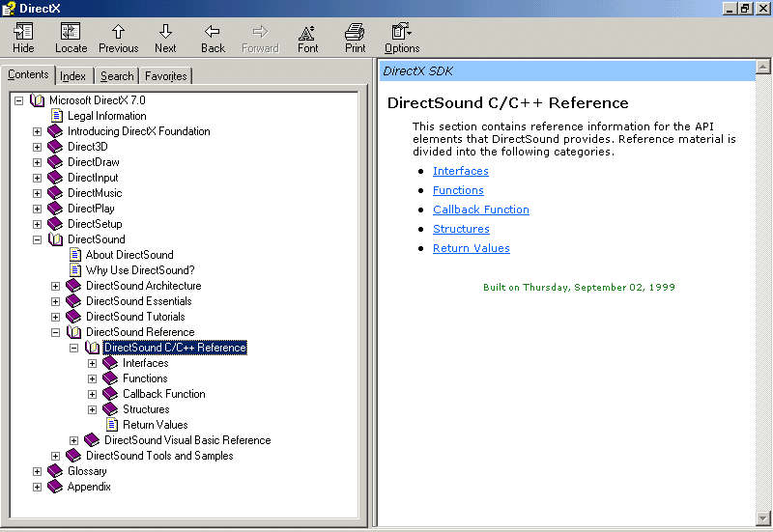Open the Callback Function hyperlink

click(480, 210)
